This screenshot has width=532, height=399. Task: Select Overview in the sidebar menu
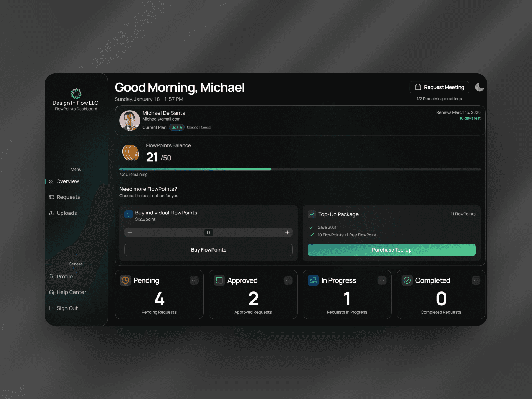click(67, 181)
